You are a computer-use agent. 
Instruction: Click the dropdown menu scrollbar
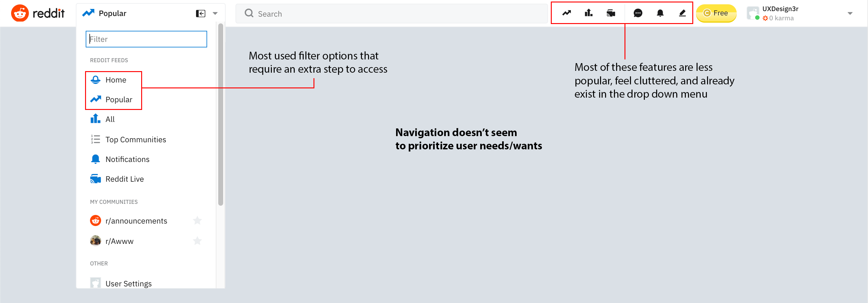pos(221,114)
